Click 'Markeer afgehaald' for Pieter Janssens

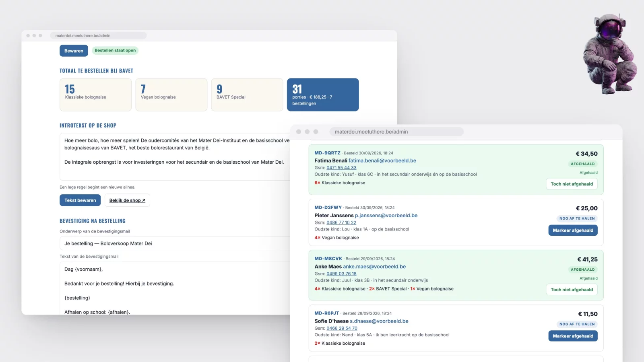(573, 230)
